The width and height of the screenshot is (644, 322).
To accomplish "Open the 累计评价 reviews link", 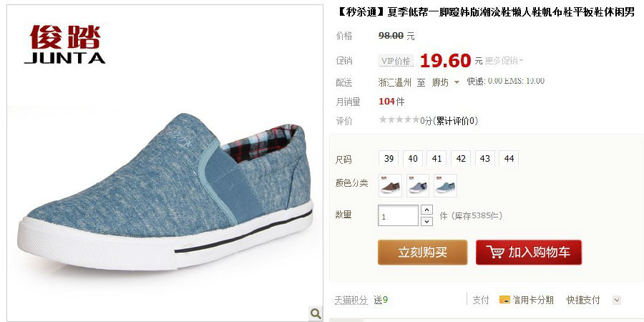I will [457, 121].
